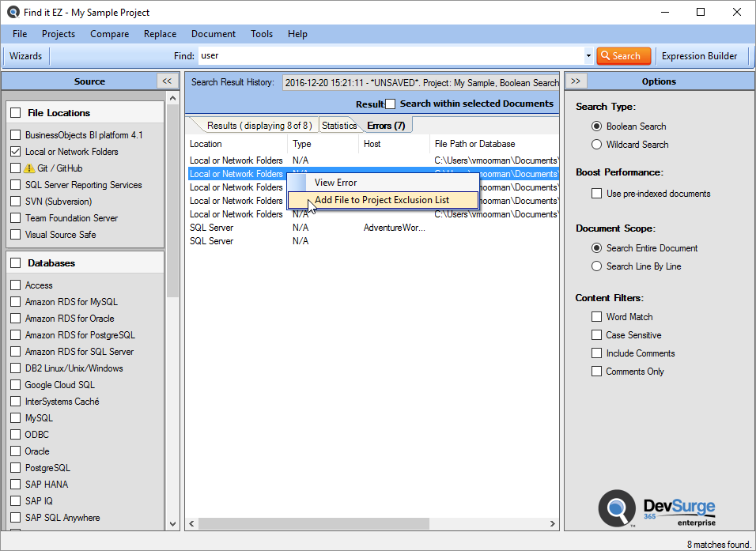This screenshot has height=551, width=756.
Task: Click the Find it EZ app icon in title bar
Action: coord(13,12)
